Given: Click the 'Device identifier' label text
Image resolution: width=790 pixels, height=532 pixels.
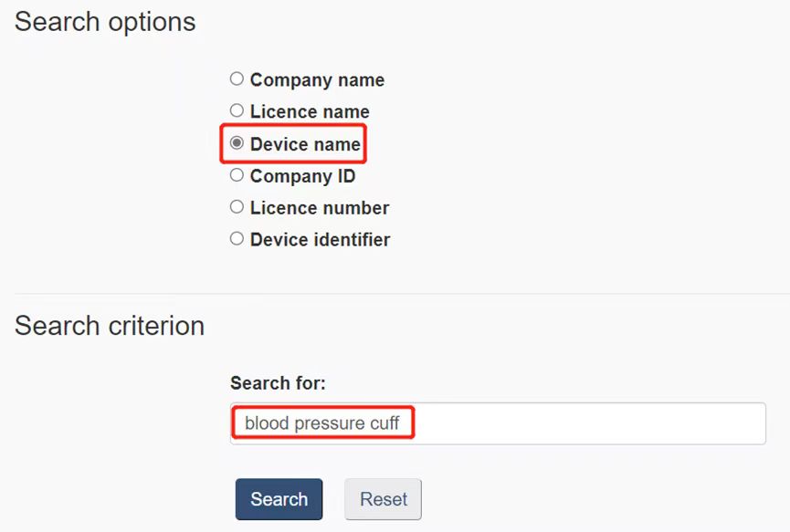Looking at the screenshot, I should (320, 240).
